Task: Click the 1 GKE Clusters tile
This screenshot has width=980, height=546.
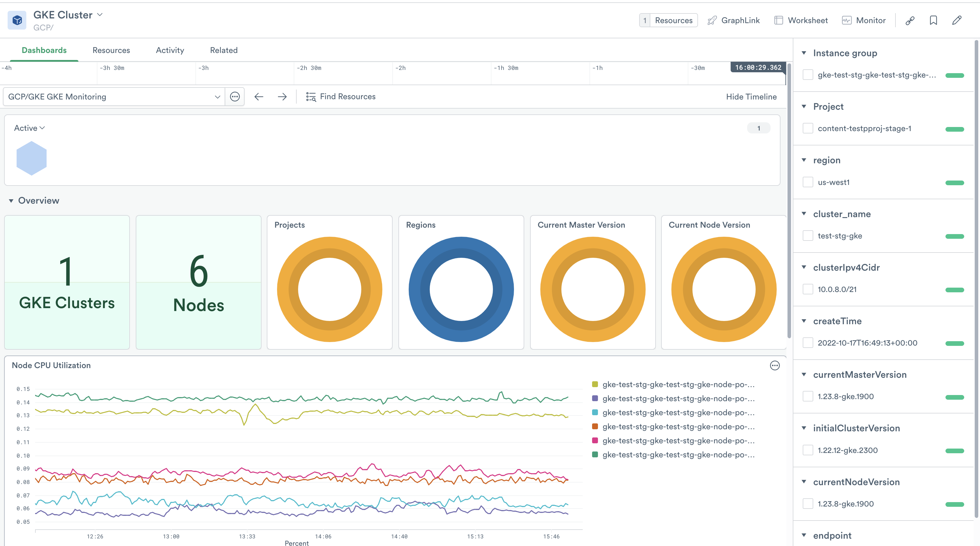Action: [x=67, y=282]
